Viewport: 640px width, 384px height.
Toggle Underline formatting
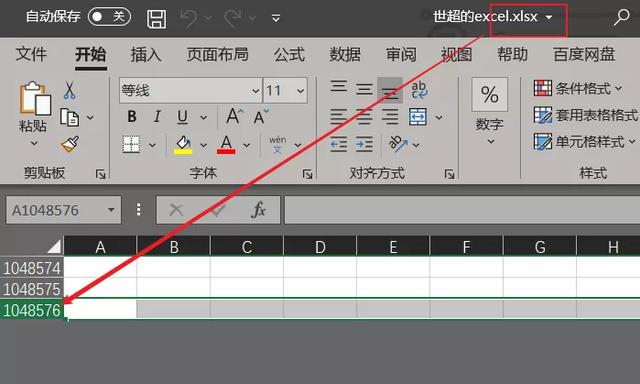[x=182, y=118]
